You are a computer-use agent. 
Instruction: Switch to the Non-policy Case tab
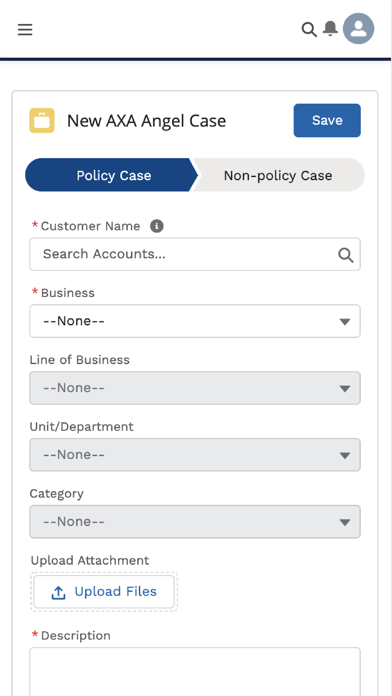click(278, 175)
